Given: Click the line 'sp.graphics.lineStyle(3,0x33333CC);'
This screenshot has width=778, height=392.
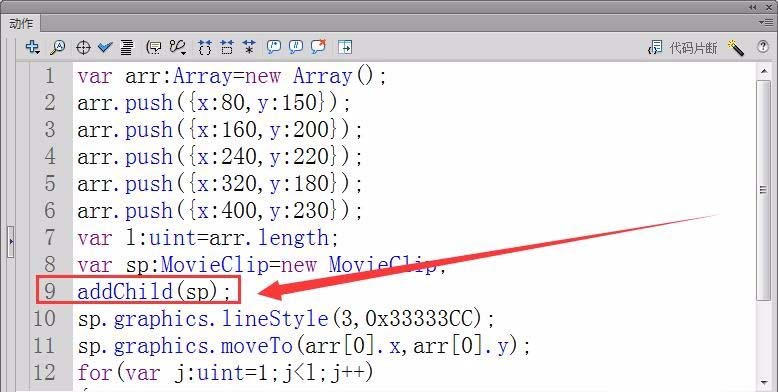Looking at the screenshot, I should [x=286, y=318].
